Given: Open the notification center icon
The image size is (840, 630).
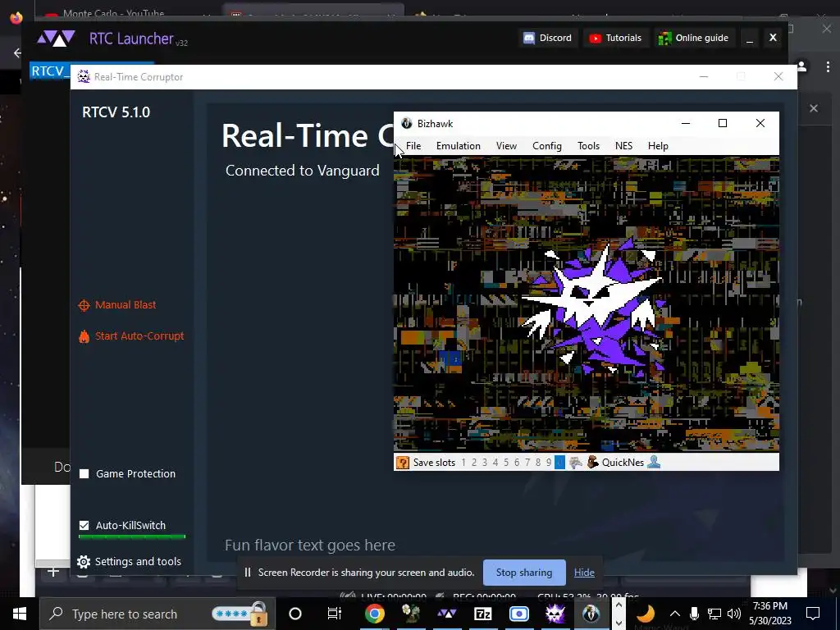Looking at the screenshot, I should click(813, 614).
